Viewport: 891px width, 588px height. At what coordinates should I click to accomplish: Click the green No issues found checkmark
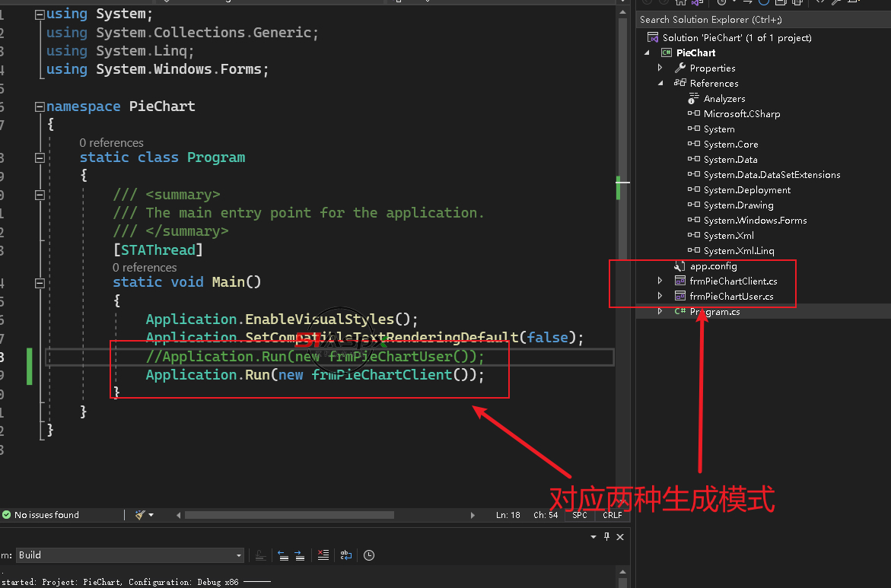[6, 515]
